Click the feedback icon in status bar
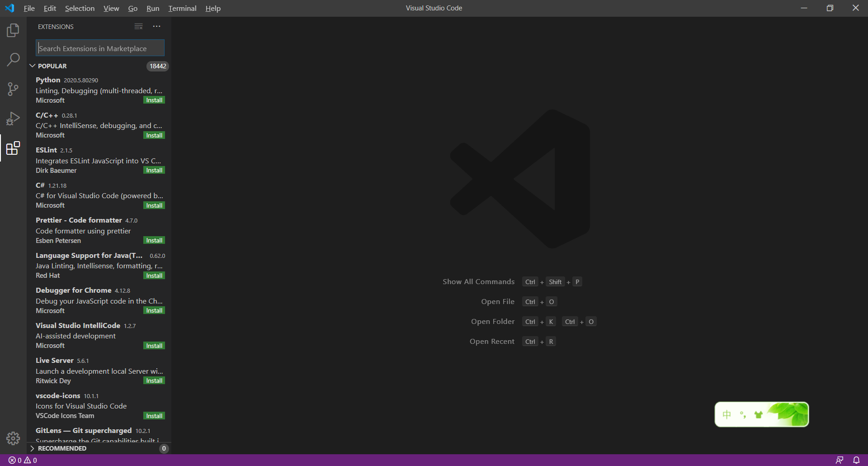The width and height of the screenshot is (868, 466). (x=840, y=460)
